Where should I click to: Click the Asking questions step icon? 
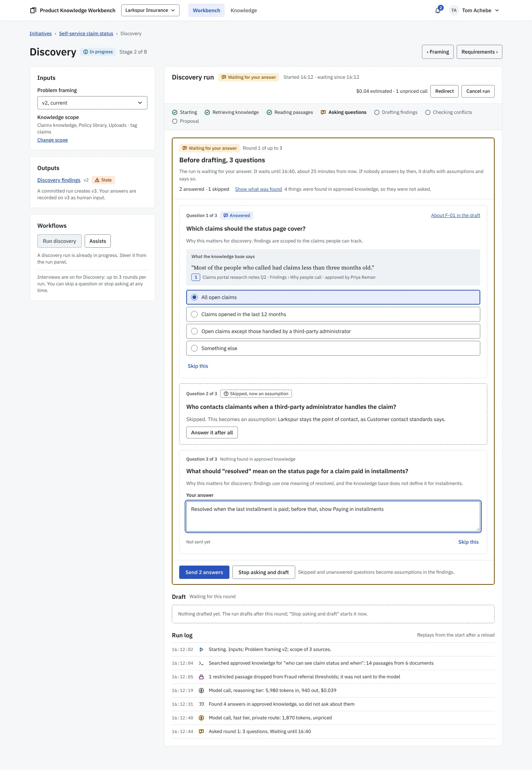[323, 112]
